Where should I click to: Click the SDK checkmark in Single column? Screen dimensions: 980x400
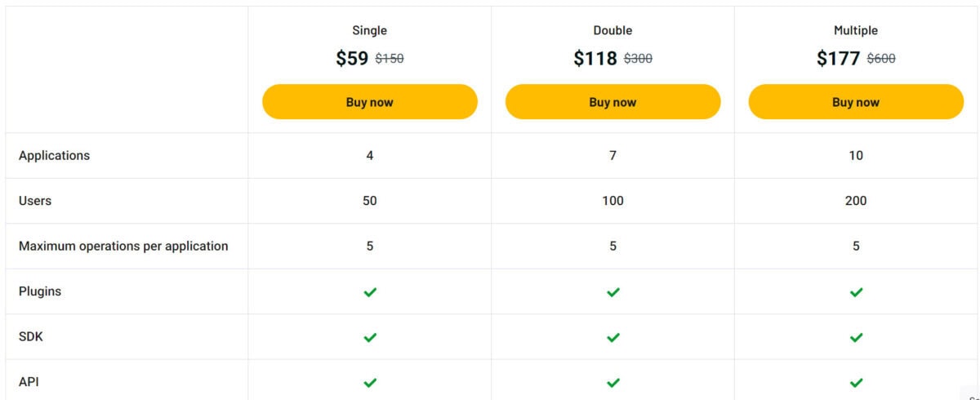(370, 337)
